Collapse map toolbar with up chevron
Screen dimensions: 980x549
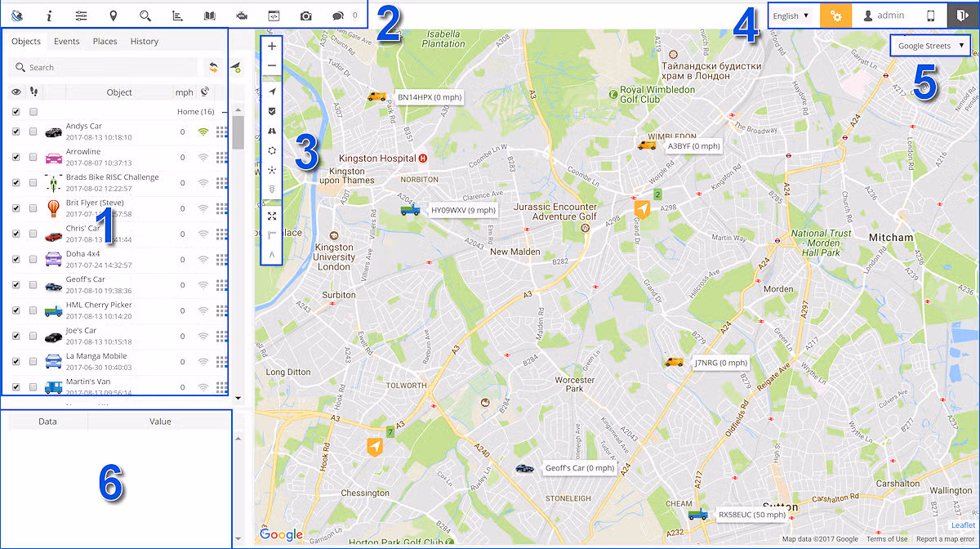coord(272,255)
